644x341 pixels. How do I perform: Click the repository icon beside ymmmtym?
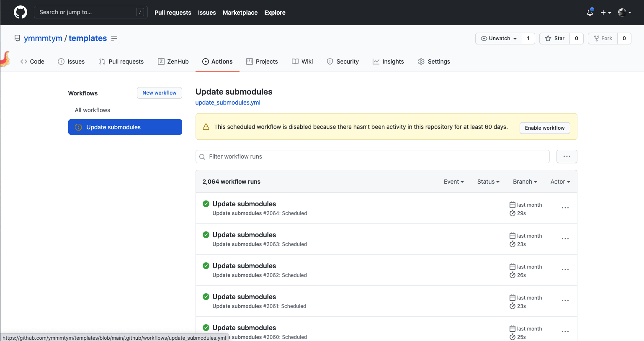click(x=17, y=38)
